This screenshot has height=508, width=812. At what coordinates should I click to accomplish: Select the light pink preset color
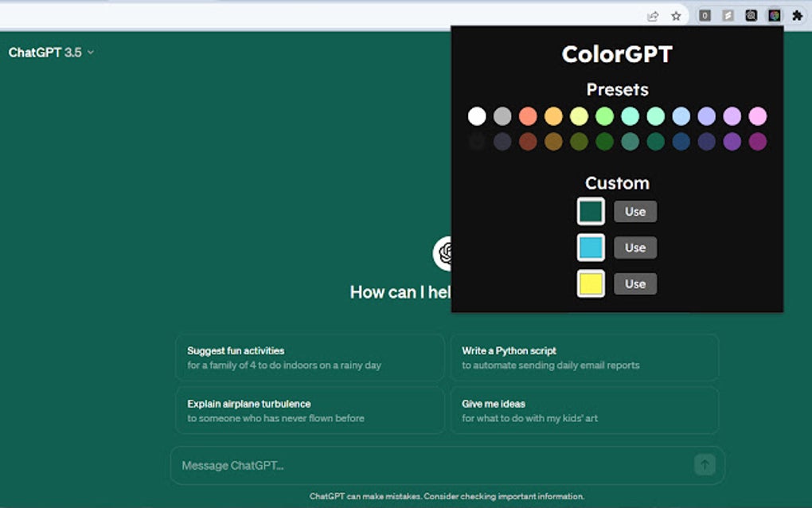(x=758, y=116)
